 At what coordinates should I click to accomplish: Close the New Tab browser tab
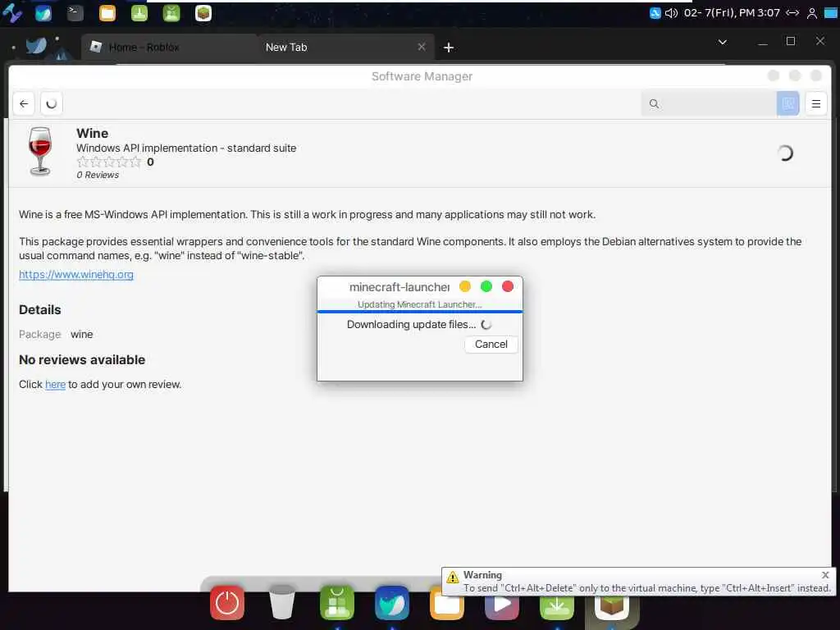point(422,47)
